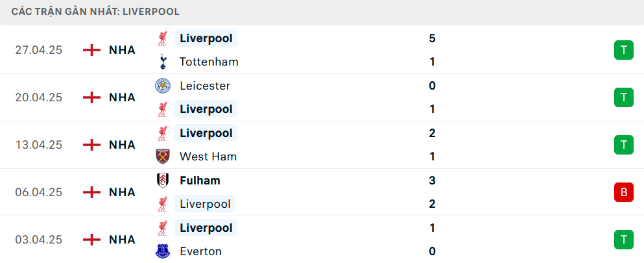This screenshot has width=644, height=263.
Task: Click England flag for the 27.04.25 match
Action: pyautogui.click(x=93, y=50)
